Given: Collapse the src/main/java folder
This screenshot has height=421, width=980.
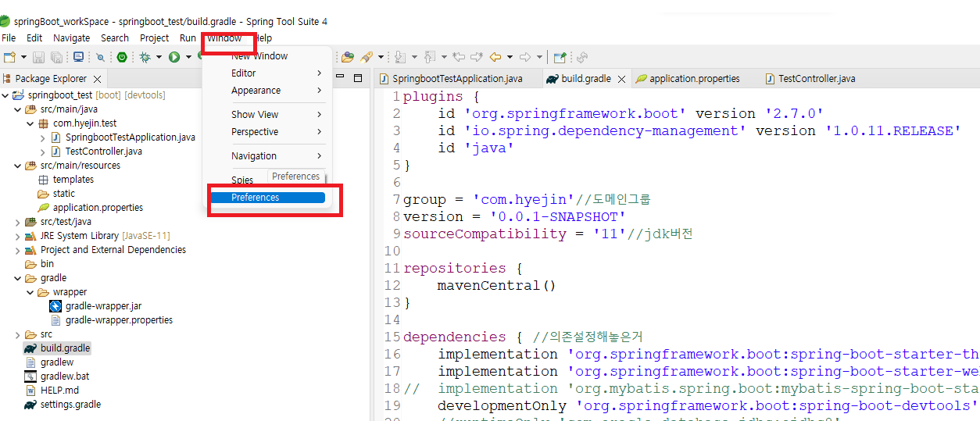Looking at the screenshot, I should (18, 109).
